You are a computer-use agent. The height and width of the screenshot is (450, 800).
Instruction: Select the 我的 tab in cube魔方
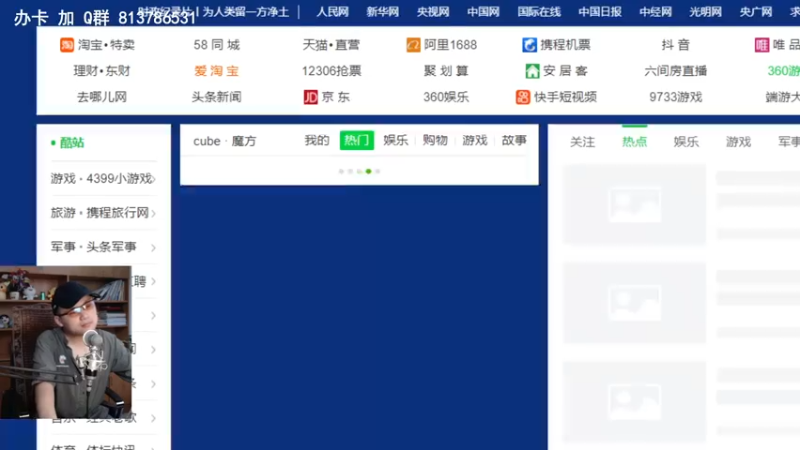pyautogui.click(x=317, y=140)
